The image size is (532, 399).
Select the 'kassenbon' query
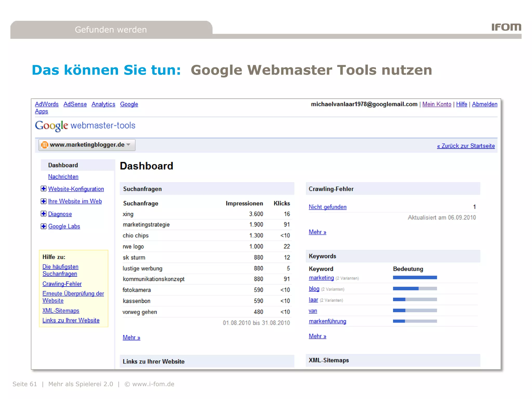pyautogui.click(x=207, y=301)
